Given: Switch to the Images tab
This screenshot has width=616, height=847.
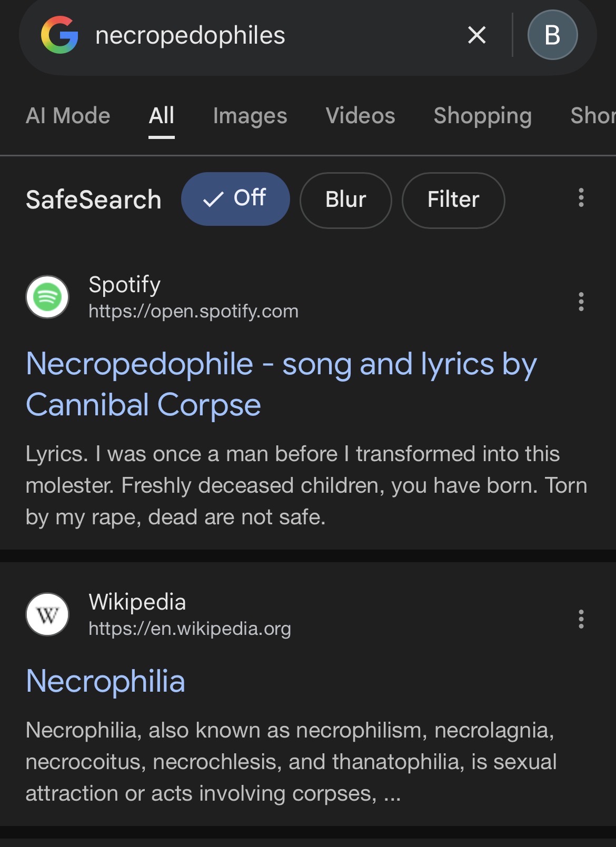Looking at the screenshot, I should tap(250, 116).
